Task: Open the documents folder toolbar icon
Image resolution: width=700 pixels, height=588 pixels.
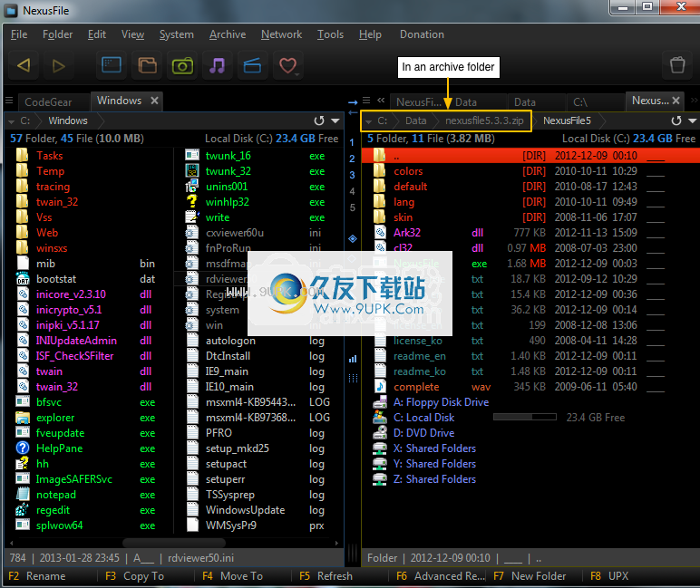Action: click(x=147, y=65)
